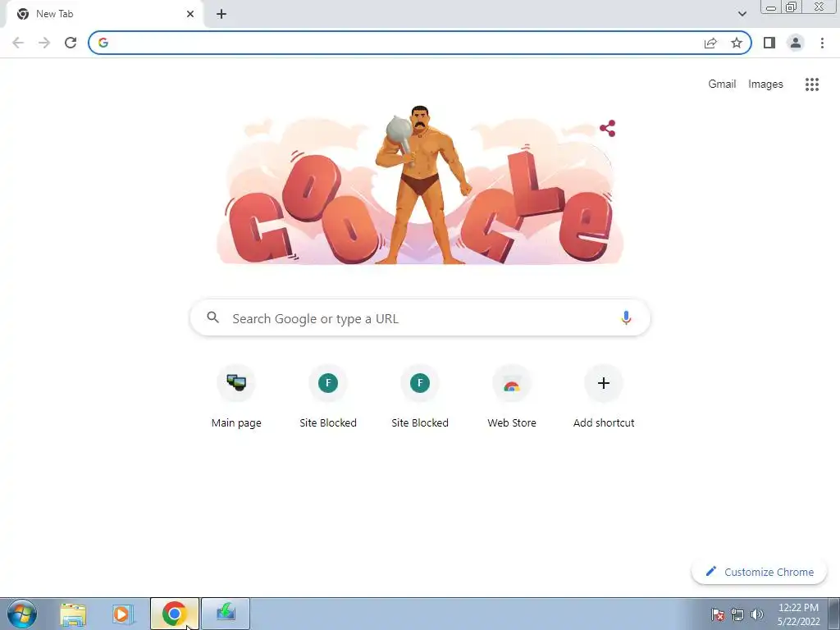Start voice search with the microphone
840x630 pixels.
click(626, 317)
